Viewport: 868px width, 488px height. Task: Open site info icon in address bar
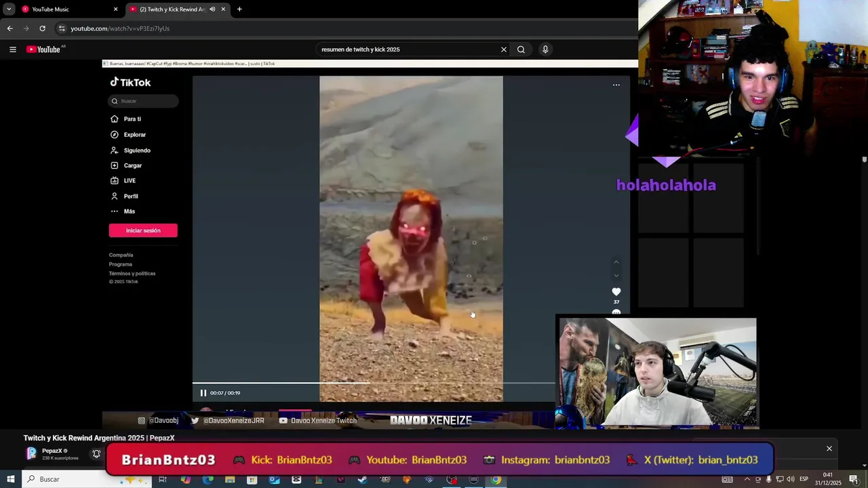click(62, 28)
